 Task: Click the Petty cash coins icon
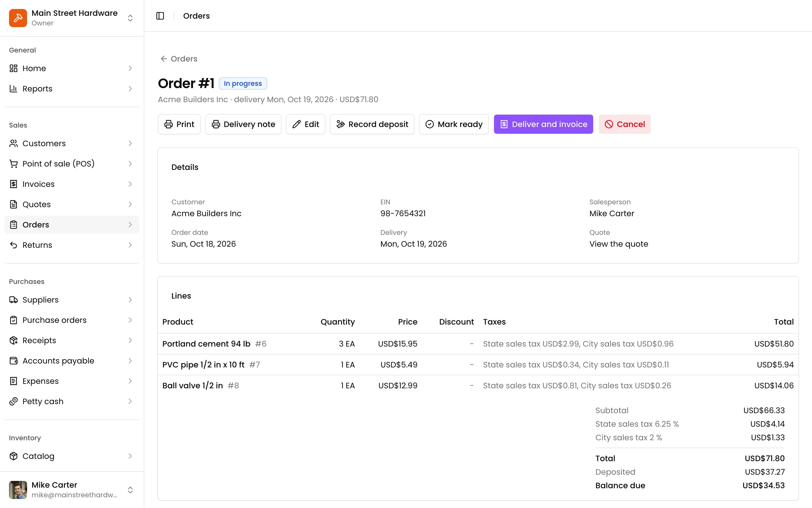point(14,402)
